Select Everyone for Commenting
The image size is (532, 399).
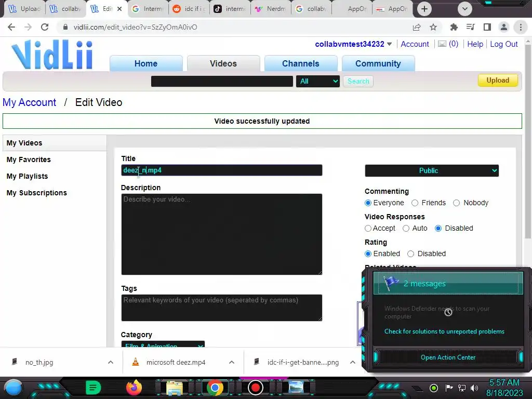tap(368, 203)
